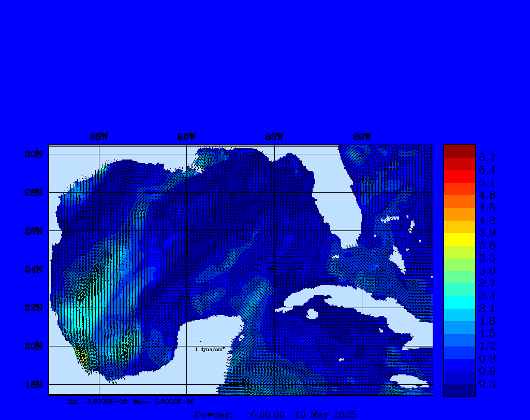Viewport: 530px width, 420px height.
Task: Click the 0.3 legend value
Action: [x=487, y=384]
